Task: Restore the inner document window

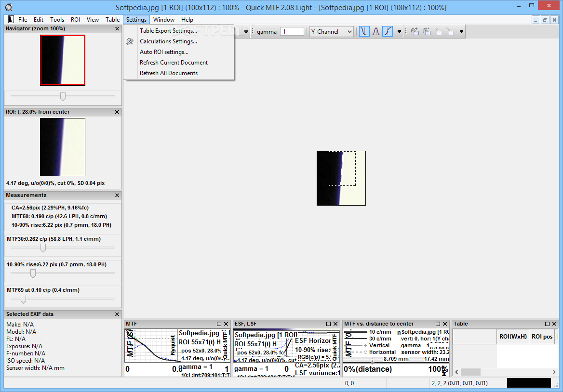Action: (x=545, y=20)
